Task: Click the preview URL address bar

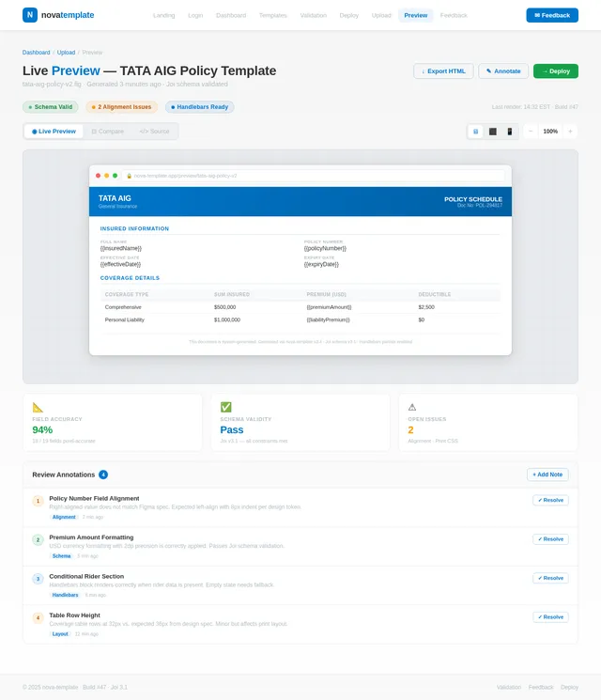Action: [314, 176]
